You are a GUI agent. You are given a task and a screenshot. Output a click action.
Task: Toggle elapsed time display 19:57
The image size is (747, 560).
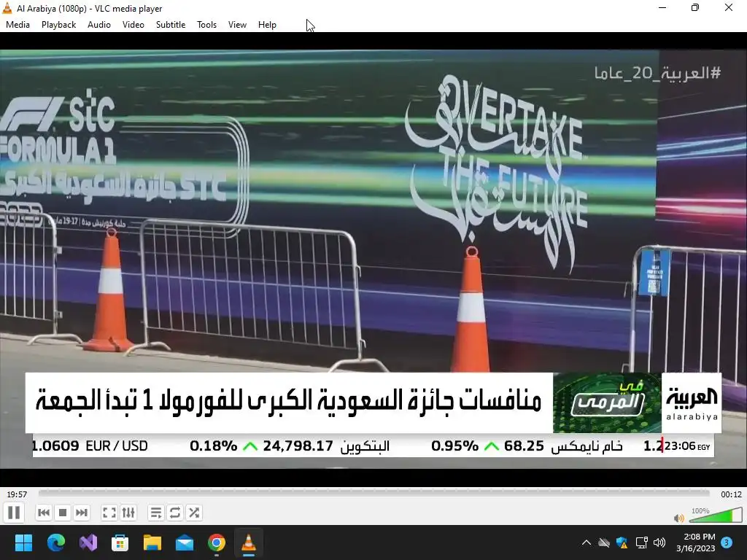17,494
